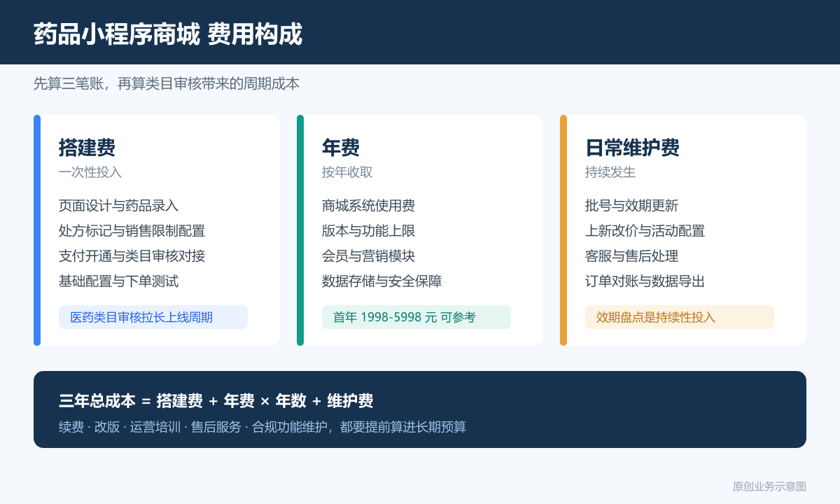Select the 年费 card heading
The image size is (840, 504).
(341, 148)
